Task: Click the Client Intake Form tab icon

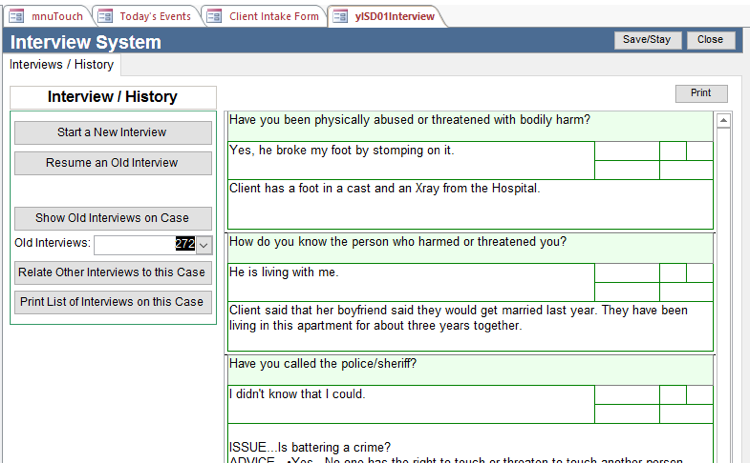Action: 214,16
